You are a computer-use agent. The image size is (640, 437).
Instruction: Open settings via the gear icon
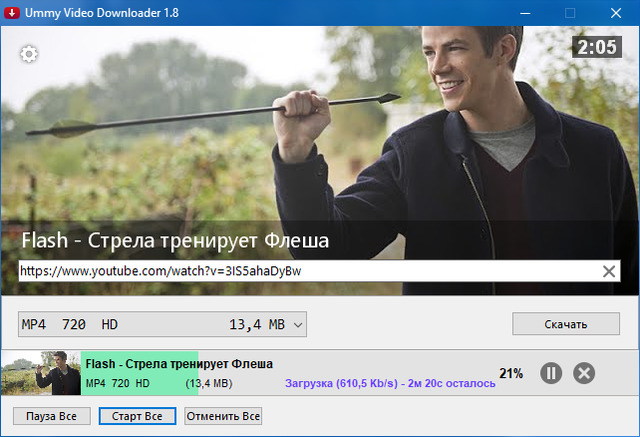pos(29,54)
